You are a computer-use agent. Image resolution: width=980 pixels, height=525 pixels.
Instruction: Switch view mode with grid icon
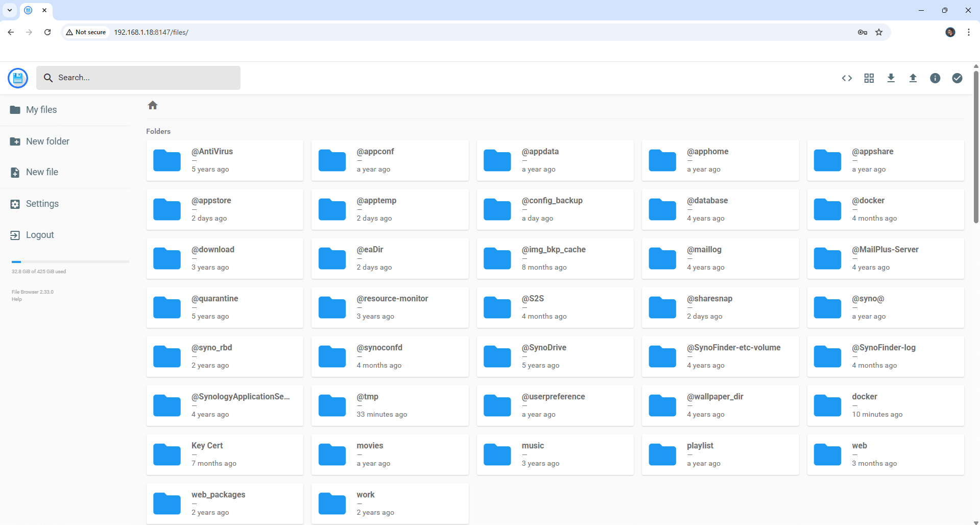[x=869, y=78]
